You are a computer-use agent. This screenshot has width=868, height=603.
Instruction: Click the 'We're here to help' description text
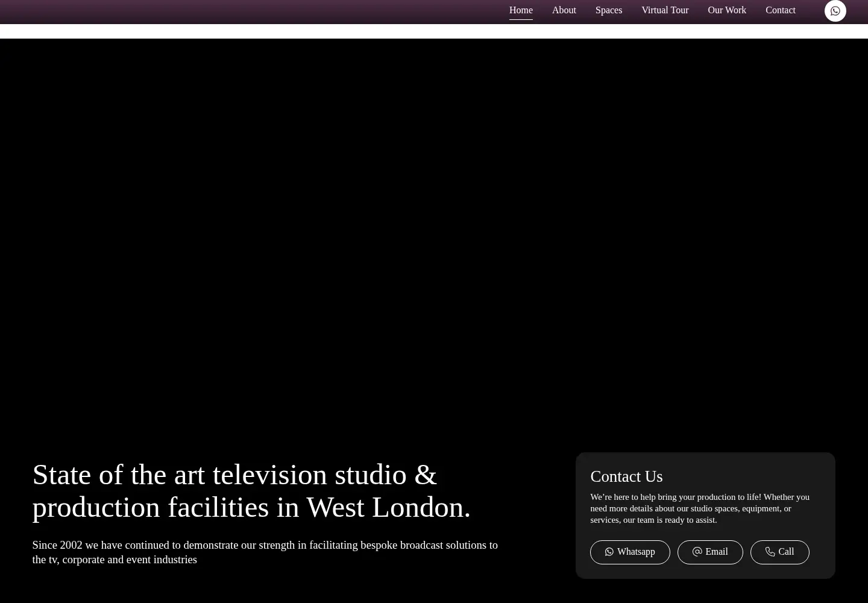click(x=700, y=508)
